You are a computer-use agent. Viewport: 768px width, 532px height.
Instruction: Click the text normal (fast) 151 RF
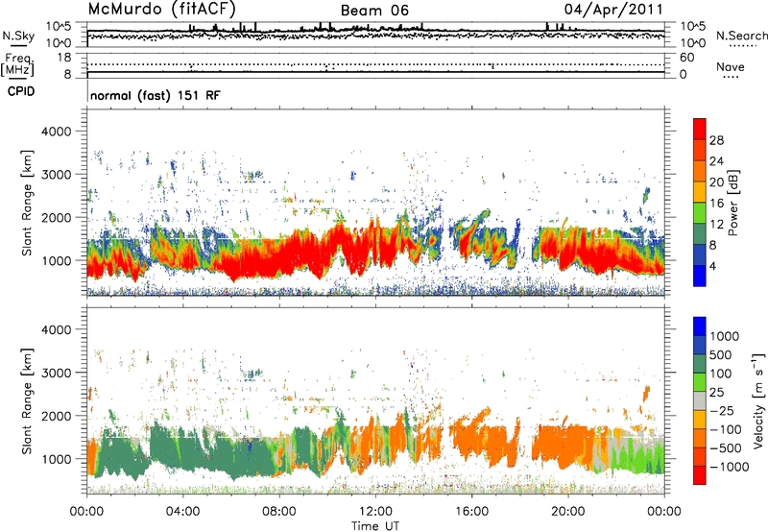click(156, 95)
